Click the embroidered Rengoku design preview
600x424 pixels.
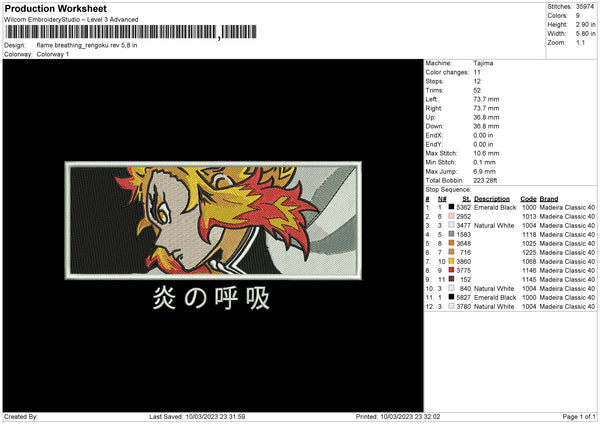coord(213,220)
